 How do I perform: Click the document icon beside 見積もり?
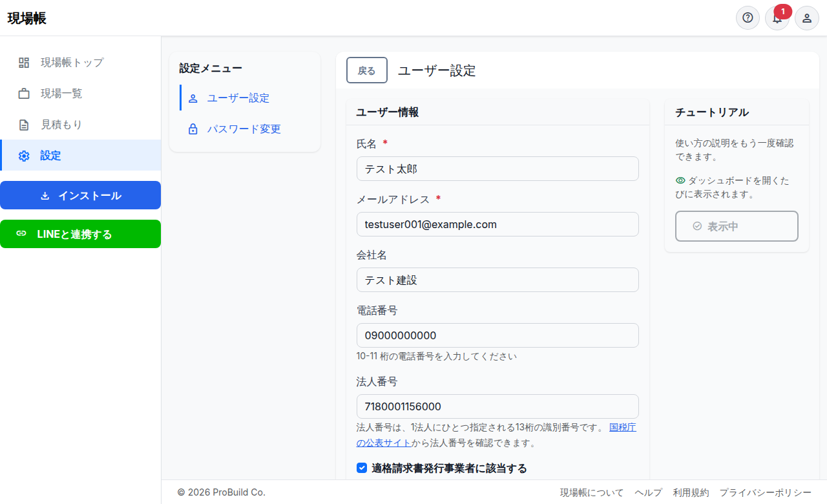[24, 125]
